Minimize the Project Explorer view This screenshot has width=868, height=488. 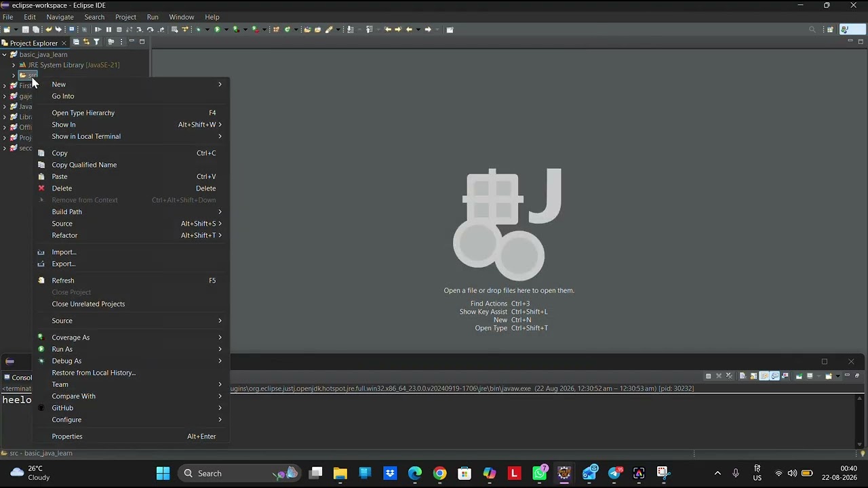pyautogui.click(x=132, y=42)
